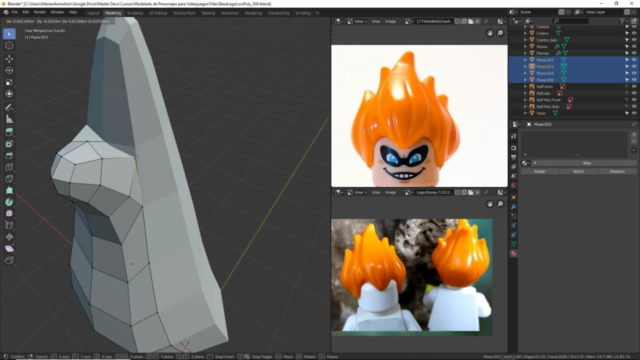The height and width of the screenshot is (360, 640).
Task: Select the Smooth vertices tool
Action: (9, 213)
